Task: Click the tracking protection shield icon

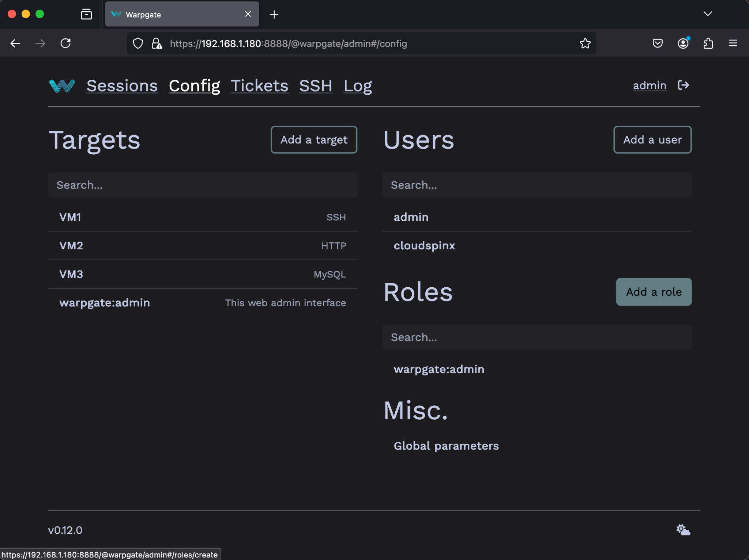Action: [138, 43]
